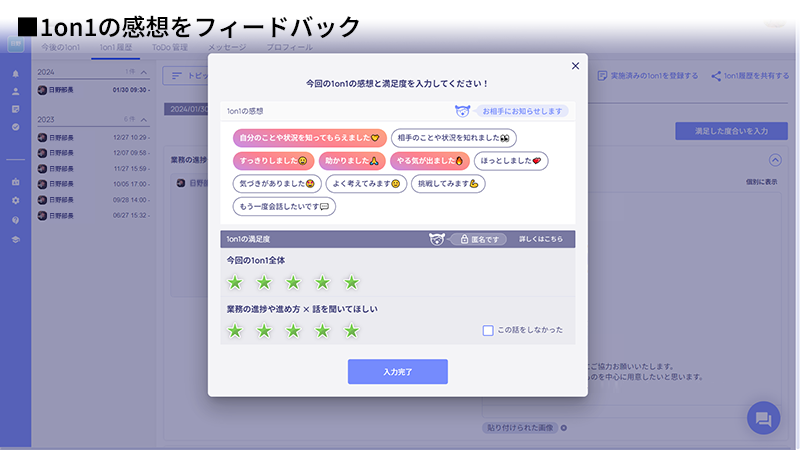800x450 pixels.
Task: Click the 入力完了 button
Action: (398, 371)
